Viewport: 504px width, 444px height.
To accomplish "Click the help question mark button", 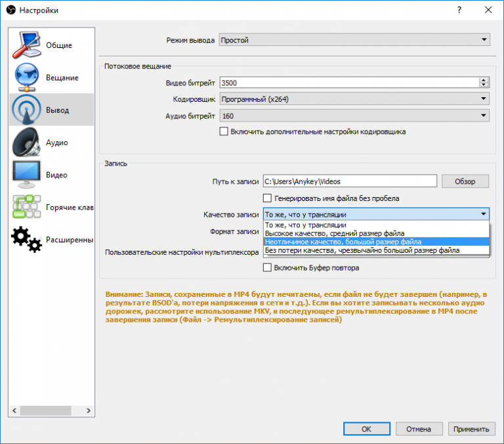I will [x=459, y=10].
